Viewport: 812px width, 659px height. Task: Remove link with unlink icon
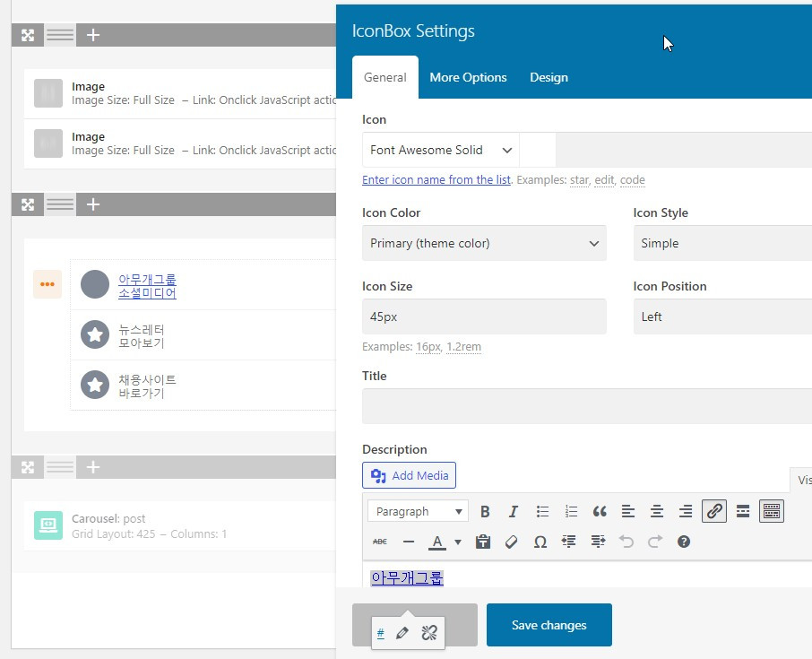(429, 633)
